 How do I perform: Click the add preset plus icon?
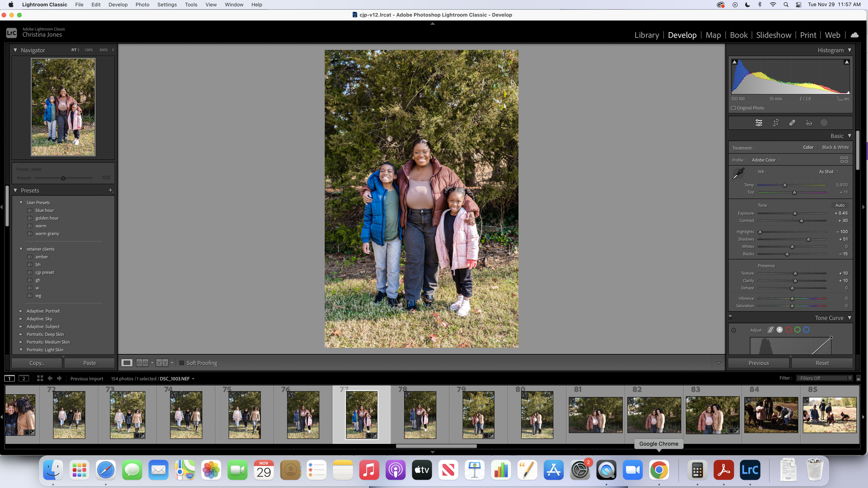pyautogui.click(x=111, y=190)
